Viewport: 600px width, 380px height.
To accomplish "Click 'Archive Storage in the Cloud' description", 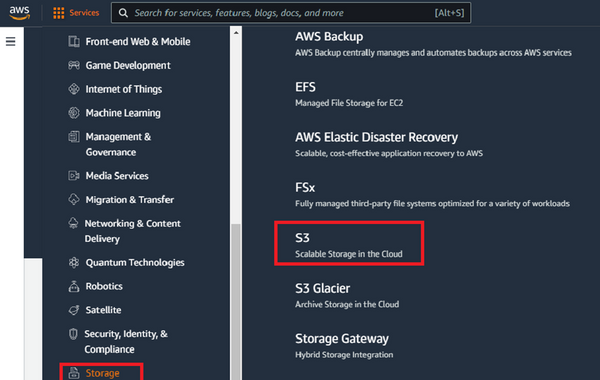I will pos(347,304).
